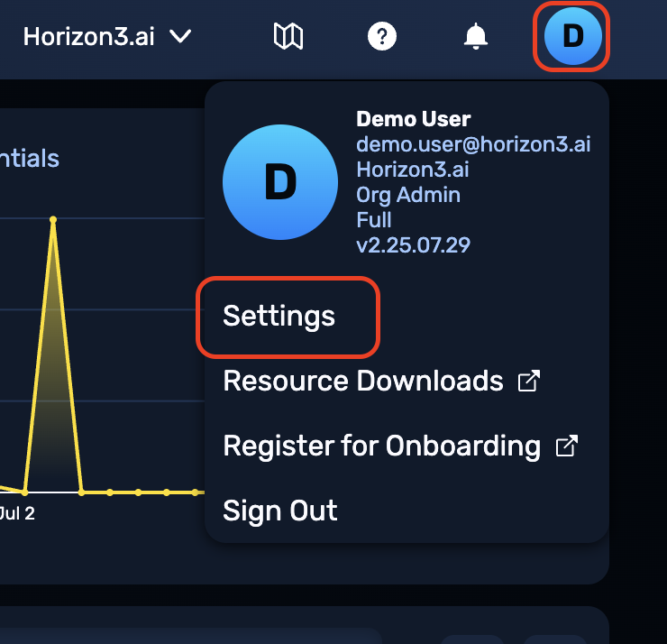
Task: Open the help question mark icon
Action: [381, 36]
